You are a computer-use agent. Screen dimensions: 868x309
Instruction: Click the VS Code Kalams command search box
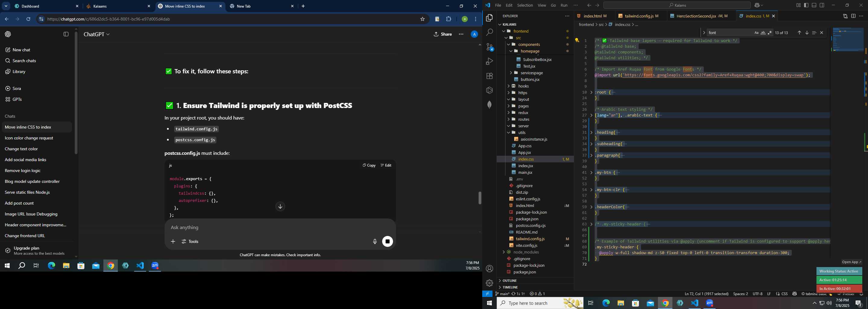pos(677,5)
